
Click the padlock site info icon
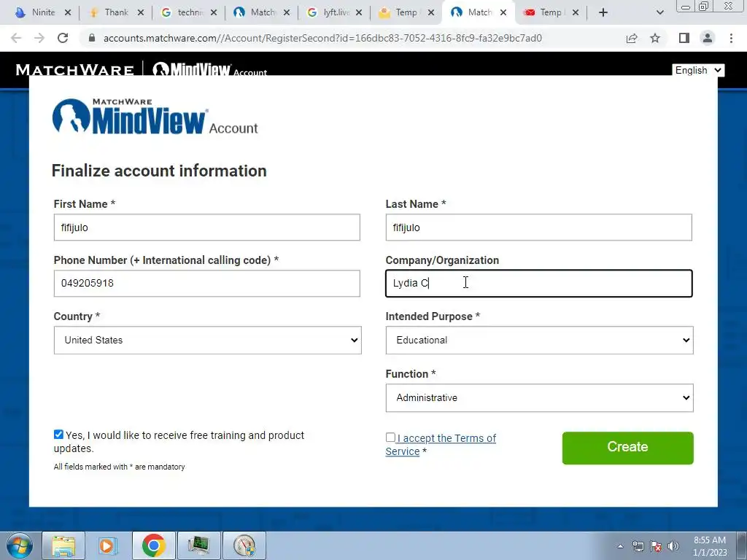pos(92,38)
